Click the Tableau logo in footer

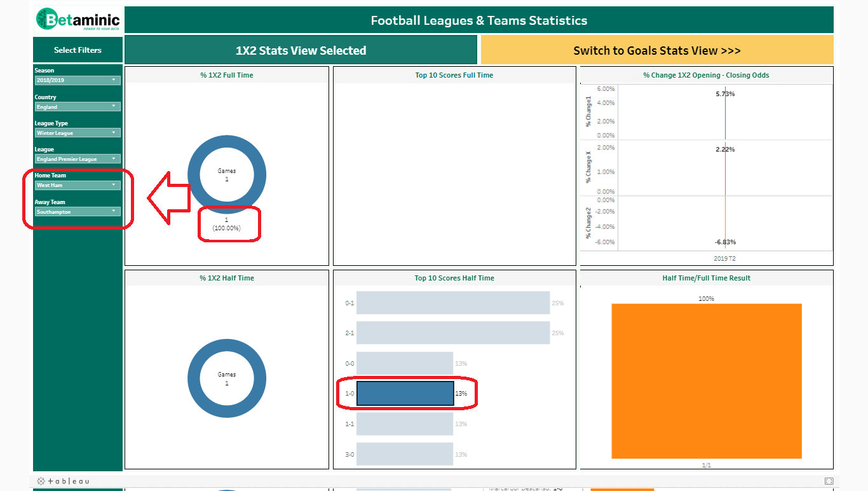(63, 481)
